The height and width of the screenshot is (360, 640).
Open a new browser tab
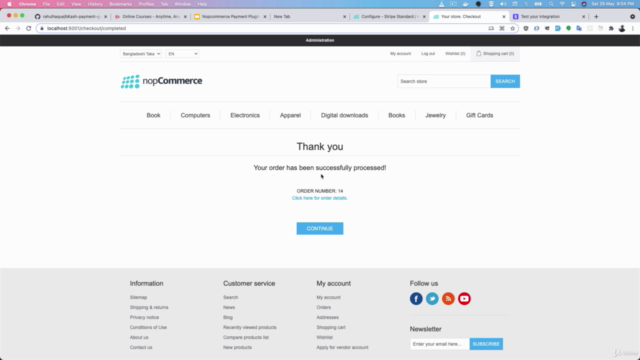[x=596, y=17]
